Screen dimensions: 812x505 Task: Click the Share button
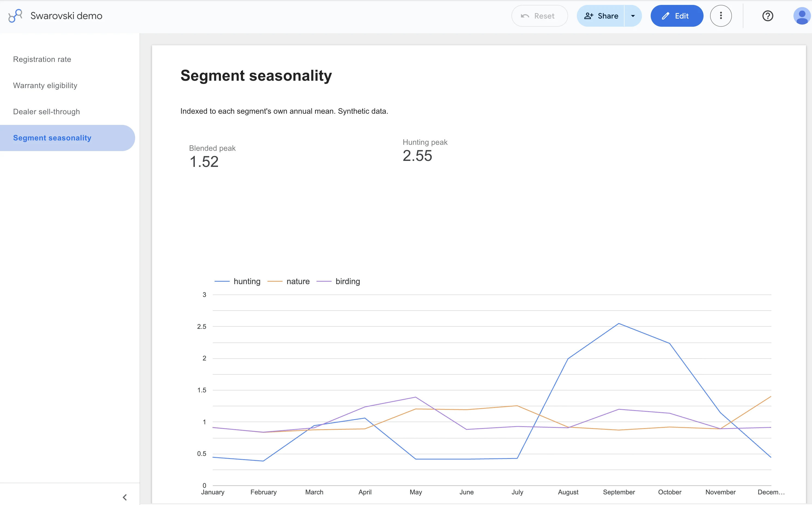click(601, 16)
